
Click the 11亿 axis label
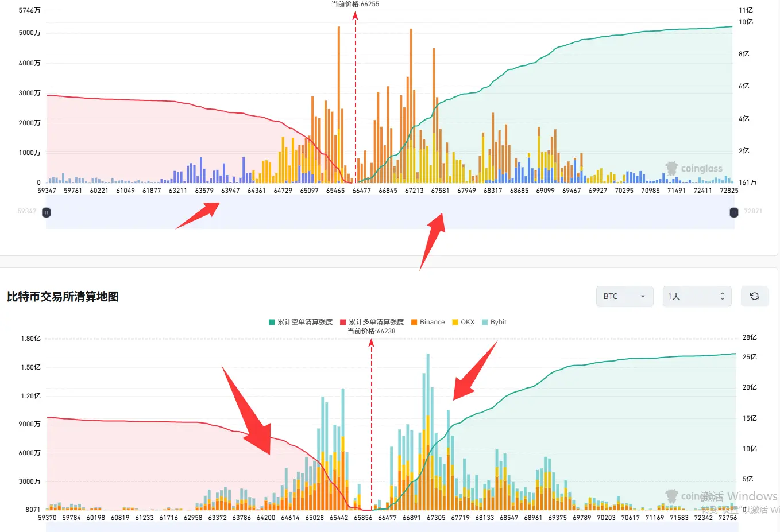click(746, 10)
